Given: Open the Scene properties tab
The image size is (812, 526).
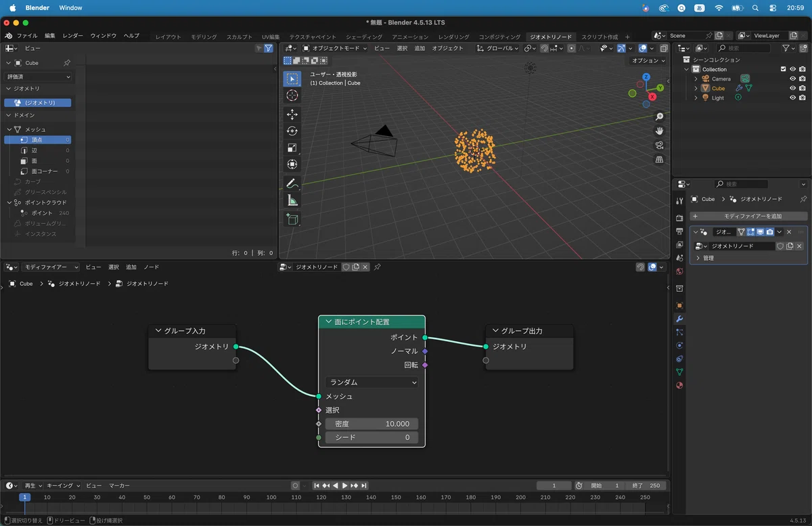Looking at the screenshot, I should point(679,258).
